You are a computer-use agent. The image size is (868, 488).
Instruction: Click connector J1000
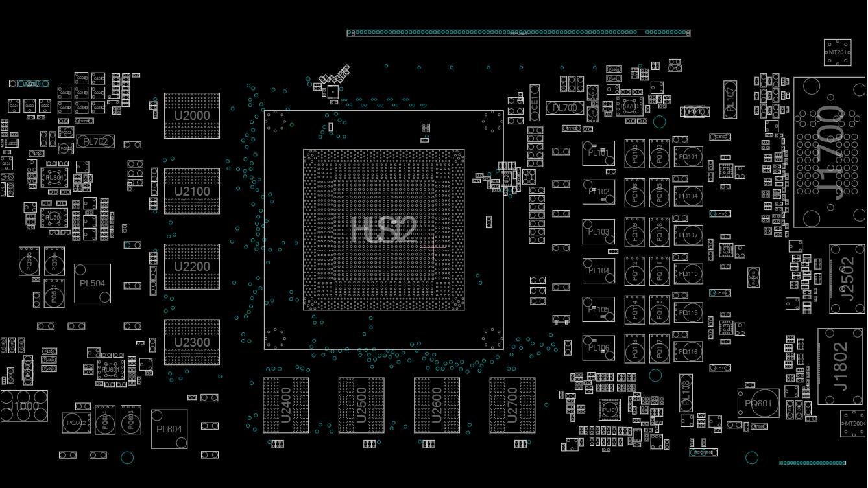tap(24, 406)
